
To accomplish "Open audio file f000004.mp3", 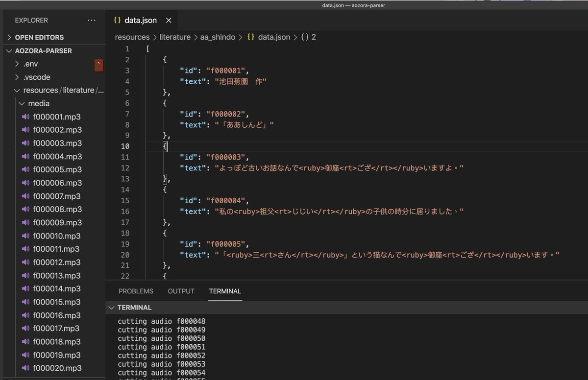I will click(x=57, y=157).
